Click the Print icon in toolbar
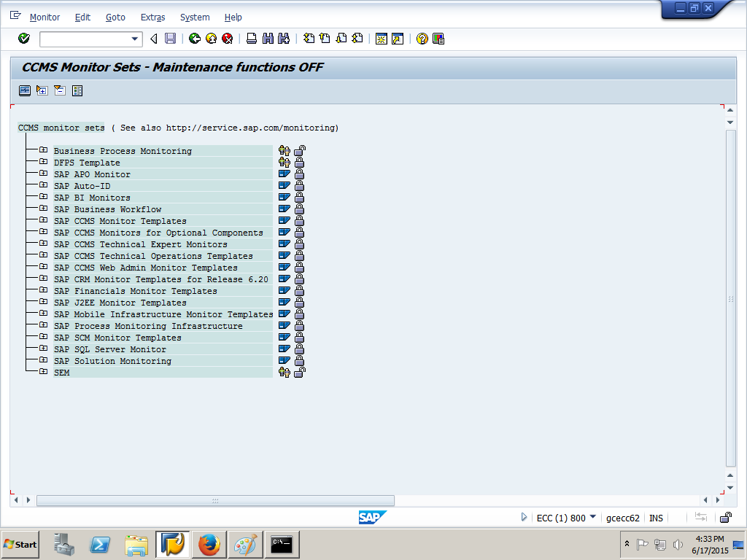This screenshot has width=747, height=560. point(252,39)
